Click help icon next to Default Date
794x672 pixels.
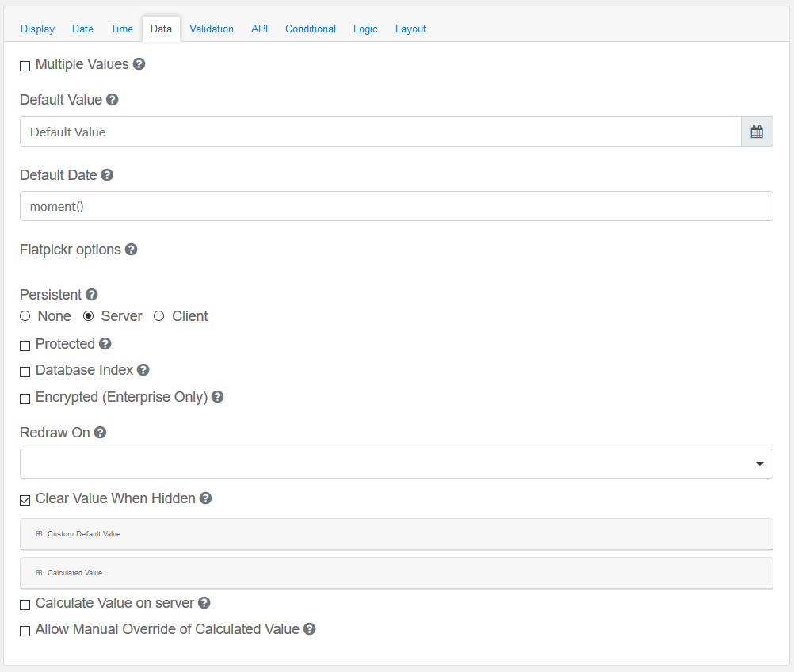(x=107, y=175)
